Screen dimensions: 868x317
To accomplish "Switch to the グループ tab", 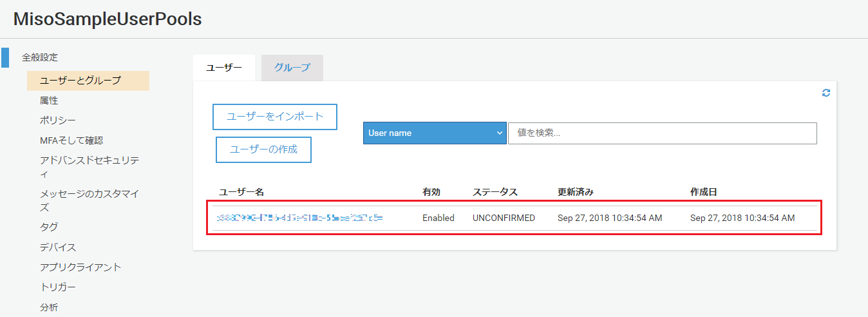I will coord(292,68).
